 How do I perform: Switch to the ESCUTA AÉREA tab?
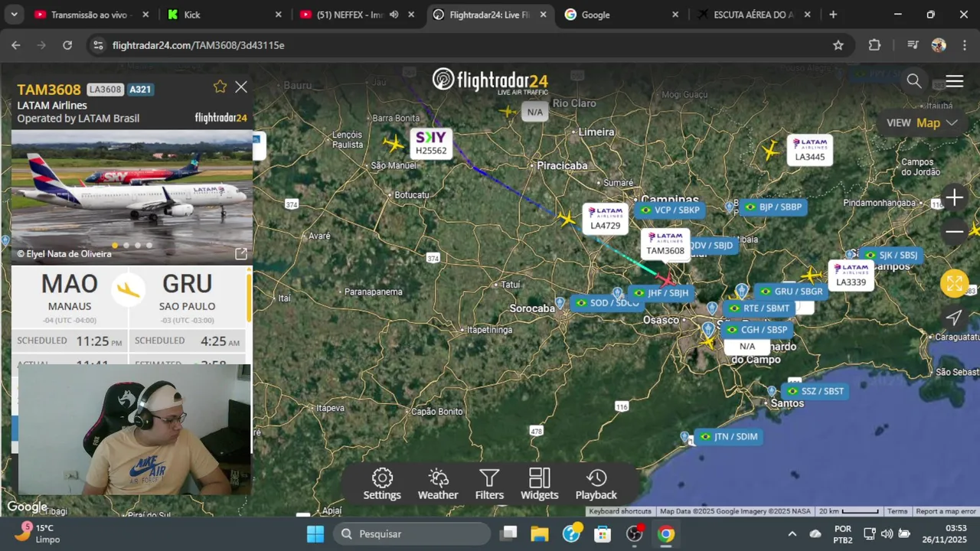pos(754,15)
